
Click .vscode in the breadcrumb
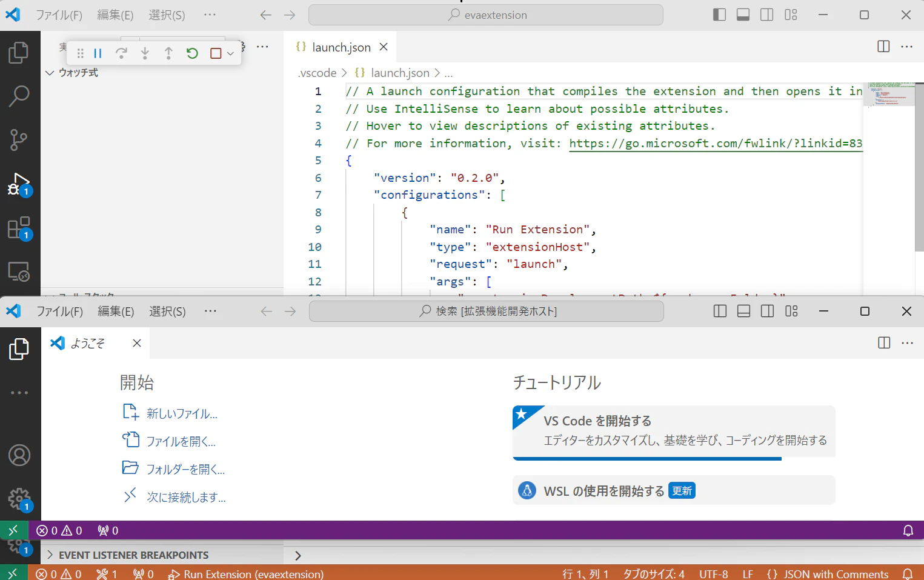point(317,73)
